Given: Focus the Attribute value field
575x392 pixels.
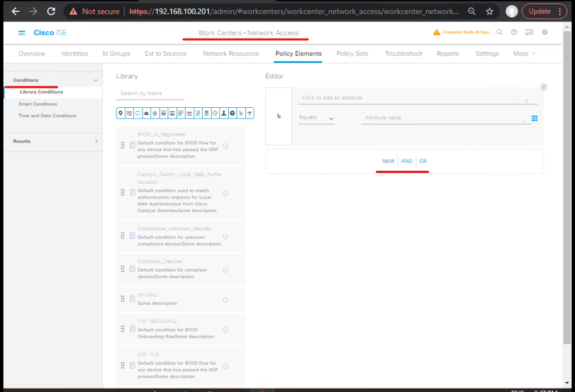Looking at the screenshot, I should coord(446,118).
